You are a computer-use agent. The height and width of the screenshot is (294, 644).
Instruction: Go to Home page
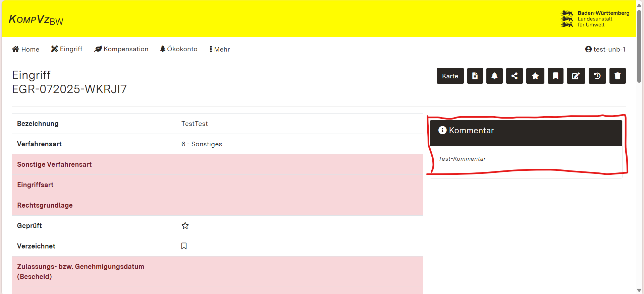[x=25, y=49]
